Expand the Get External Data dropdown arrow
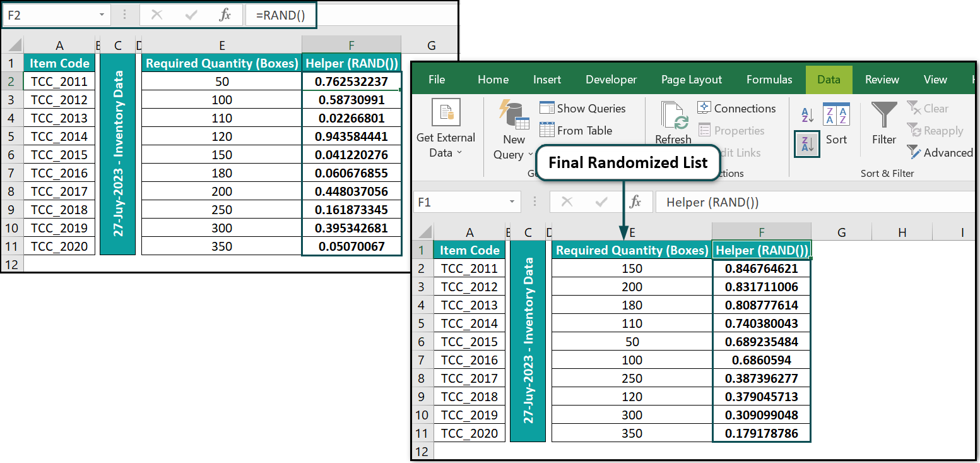This screenshot has height=463, width=980. 459,153
